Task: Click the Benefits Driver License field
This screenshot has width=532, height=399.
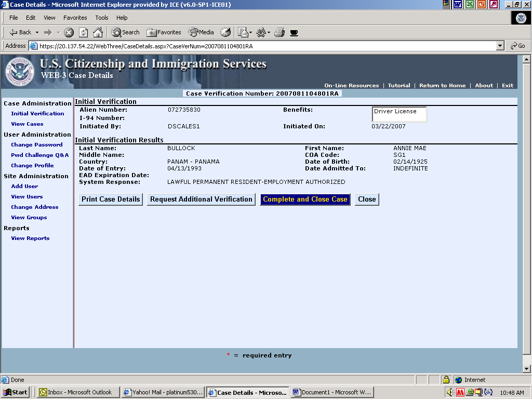Action: (x=399, y=114)
